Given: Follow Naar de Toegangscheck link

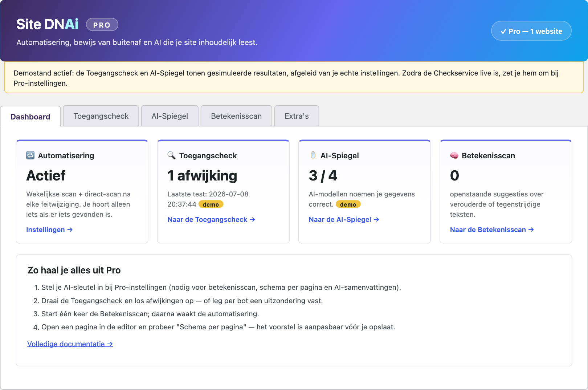Looking at the screenshot, I should (x=211, y=219).
